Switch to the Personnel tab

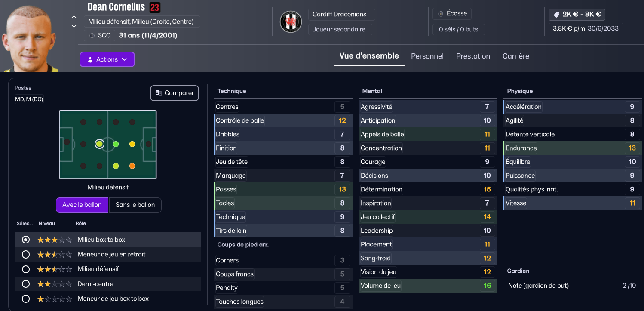click(427, 56)
